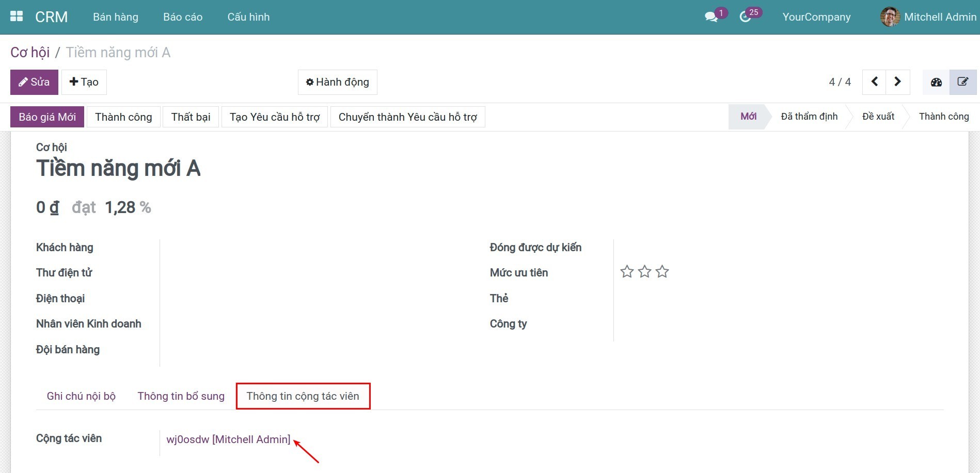Open the conversations chat icon

[711, 17]
